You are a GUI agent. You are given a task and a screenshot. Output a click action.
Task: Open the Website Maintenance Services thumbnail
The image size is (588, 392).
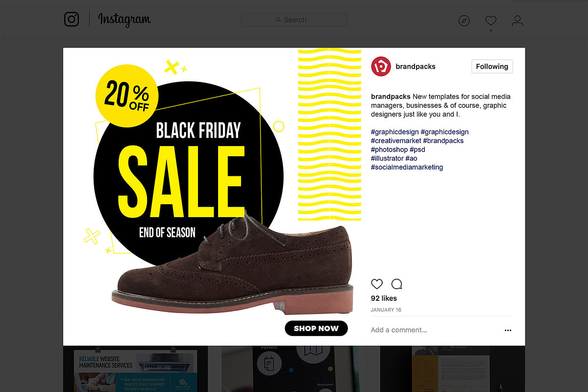(x=135, y=368)
